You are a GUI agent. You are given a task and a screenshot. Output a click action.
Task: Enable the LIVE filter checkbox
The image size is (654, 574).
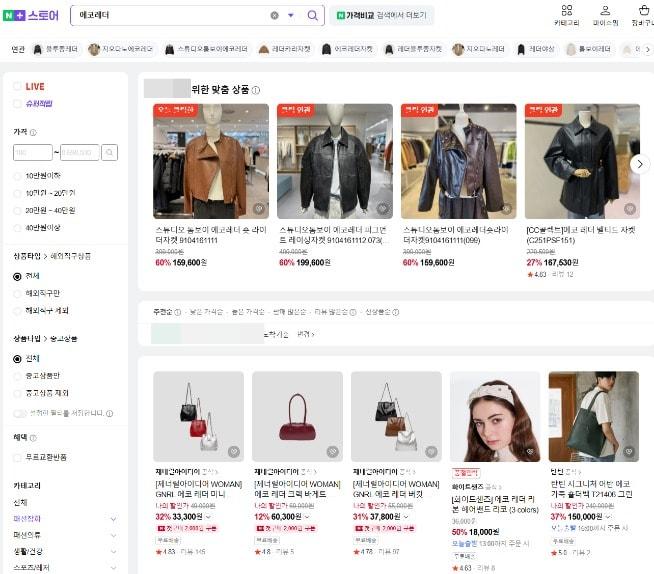pos(17,87)
